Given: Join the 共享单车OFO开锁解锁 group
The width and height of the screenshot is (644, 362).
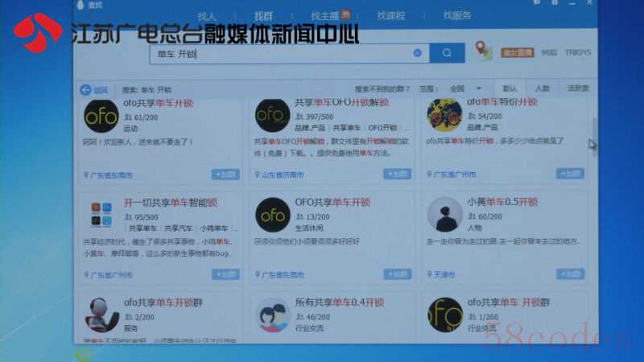Looking at the screenshot, I should pos(397,174).
